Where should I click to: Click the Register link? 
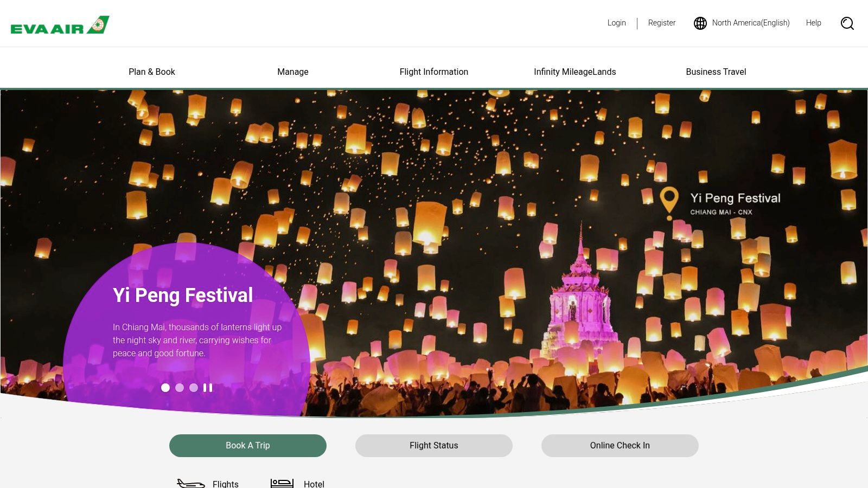pyautogui.click(x=662, y=23)
